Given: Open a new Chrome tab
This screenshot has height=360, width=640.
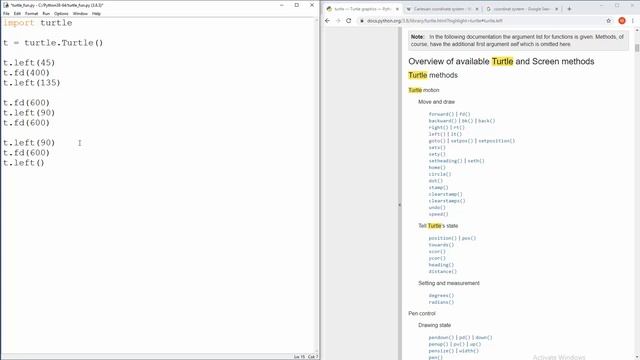Looking at the screenshot, I should (569, 9).
